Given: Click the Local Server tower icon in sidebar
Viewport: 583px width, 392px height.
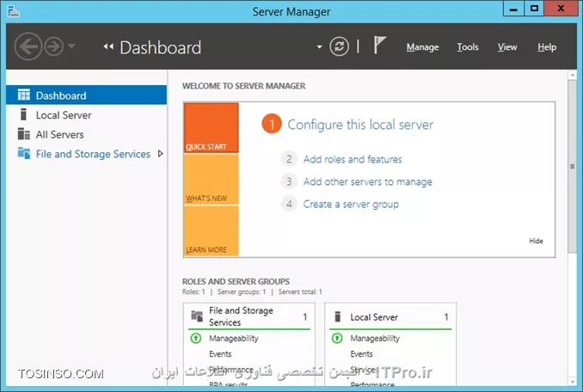Looking at the screenshot, I should [x=23, y=114].
